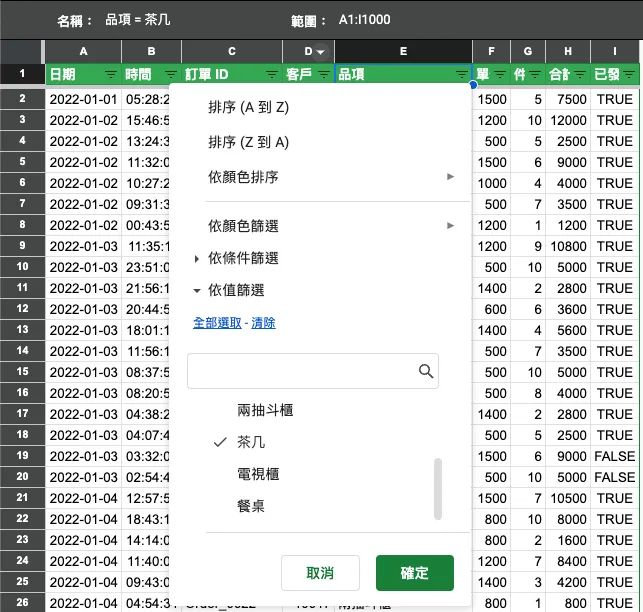Select column H header
This screenshot has width=643, height=612.
(x=568, y=52)
